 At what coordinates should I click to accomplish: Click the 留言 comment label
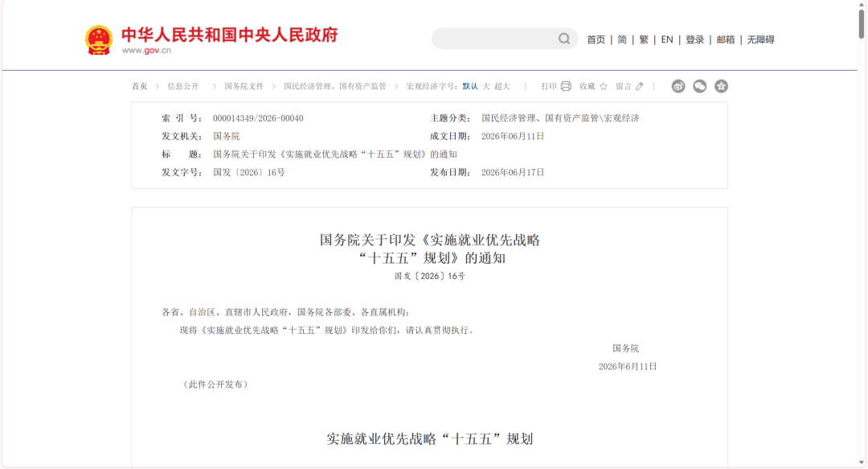pyautogui.click(x=624, y=86)
